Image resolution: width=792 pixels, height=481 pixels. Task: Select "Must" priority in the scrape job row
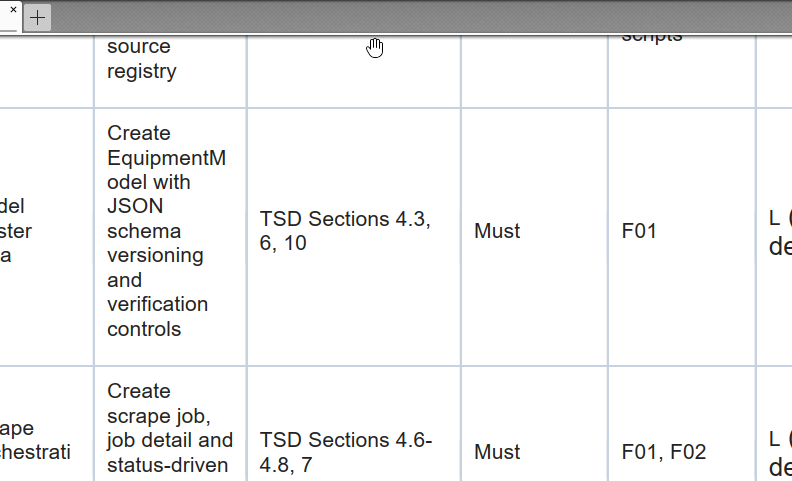tap(497, 452)
